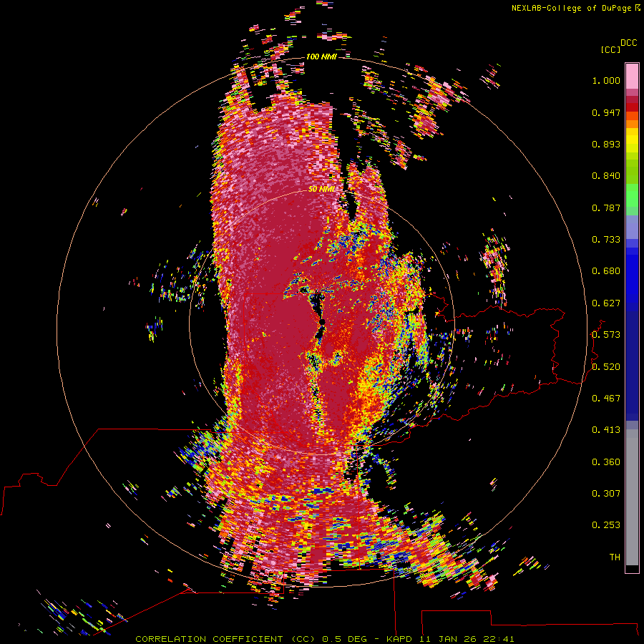The height and width of the screenshot is (644, 644).
Task: Select the 100 NMI range ring label
Action: [321, 57]
